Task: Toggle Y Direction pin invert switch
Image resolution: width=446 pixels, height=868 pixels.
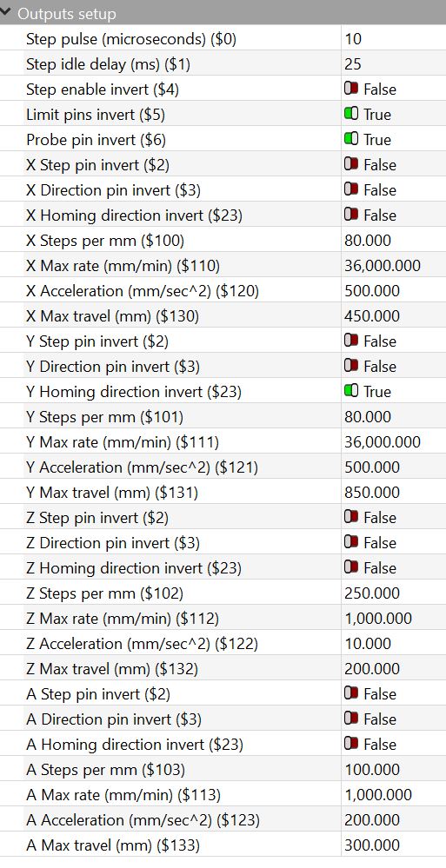Action: (351, 366)
